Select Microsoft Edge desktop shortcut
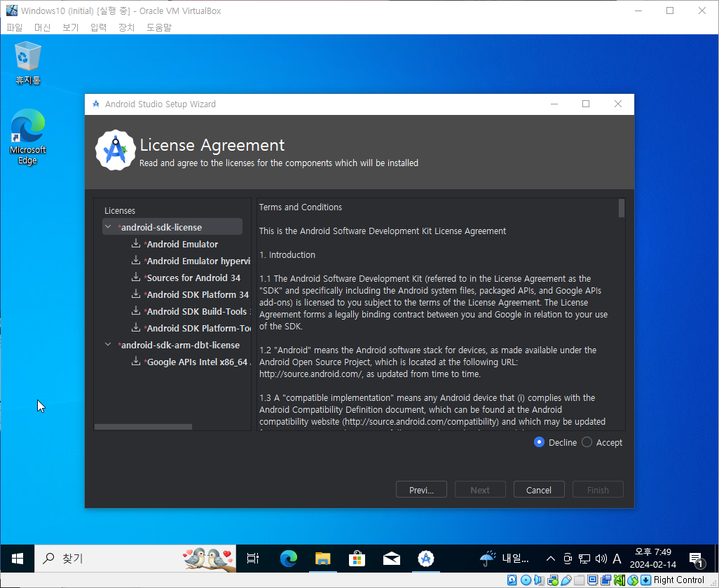 [x=28, y=137]
